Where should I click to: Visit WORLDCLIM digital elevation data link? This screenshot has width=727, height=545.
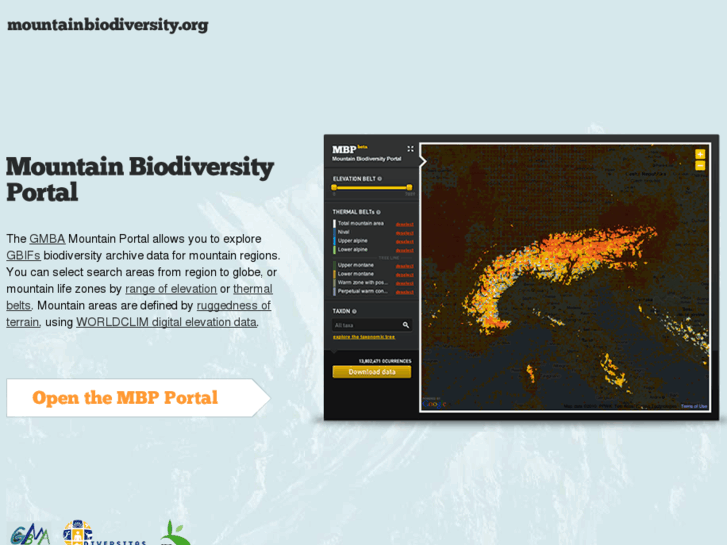pyautogui.click(x=166, y=322)
